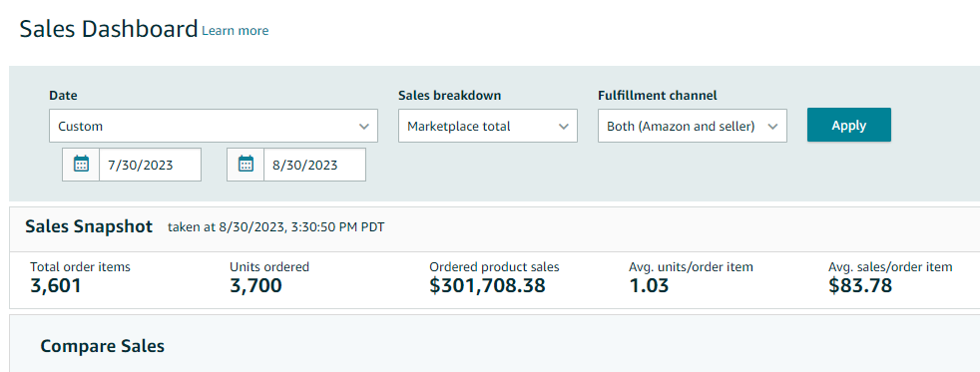Click the Ordered product sales label
This screenshot has width=980, height=372.
click(494, 267)
